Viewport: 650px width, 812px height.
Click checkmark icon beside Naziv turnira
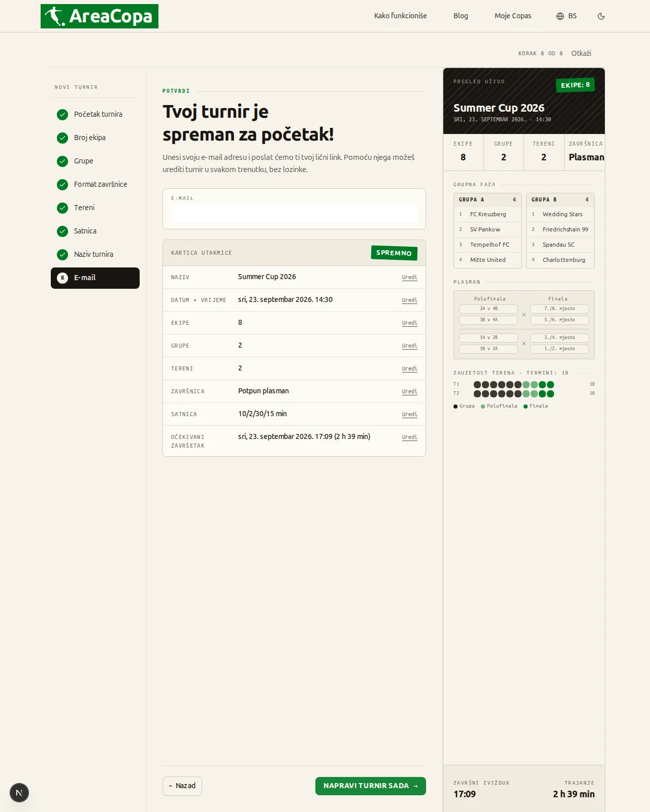click(62, 255)
